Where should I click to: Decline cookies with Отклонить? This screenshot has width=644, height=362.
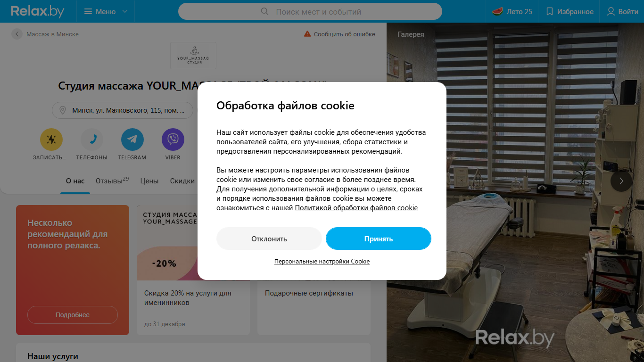(x=269, y=239)
